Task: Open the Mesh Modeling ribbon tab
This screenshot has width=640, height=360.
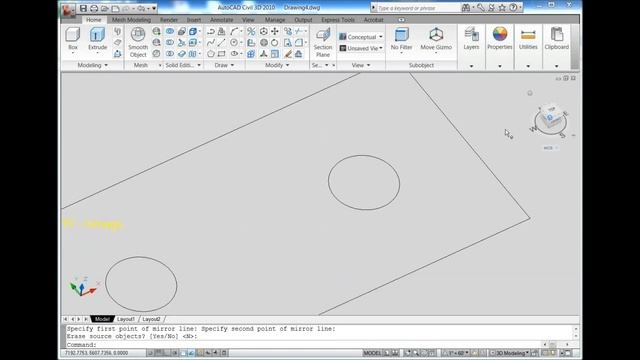Action: click(x=131, y=20)
